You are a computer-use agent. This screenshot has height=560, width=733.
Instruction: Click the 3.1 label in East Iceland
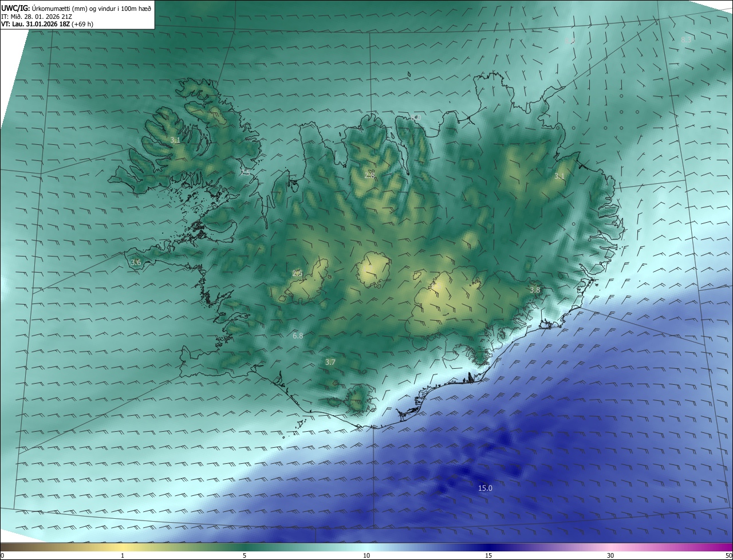click(x=559, y=176)
